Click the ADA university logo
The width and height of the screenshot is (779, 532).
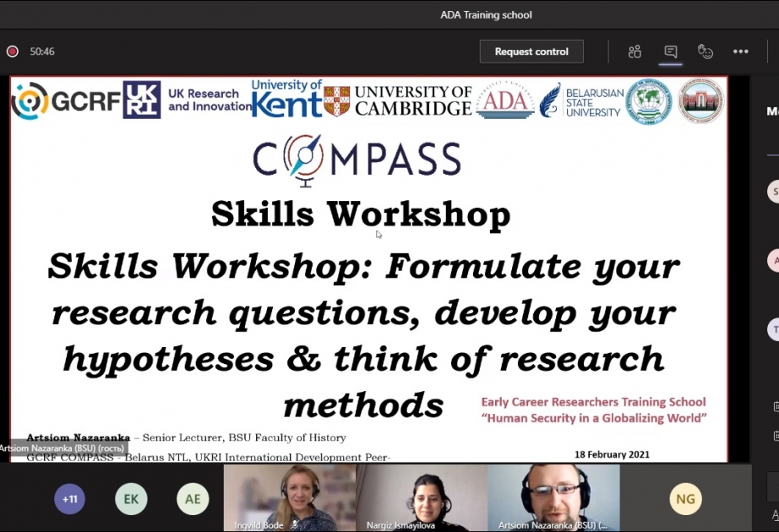click(505, 100)
